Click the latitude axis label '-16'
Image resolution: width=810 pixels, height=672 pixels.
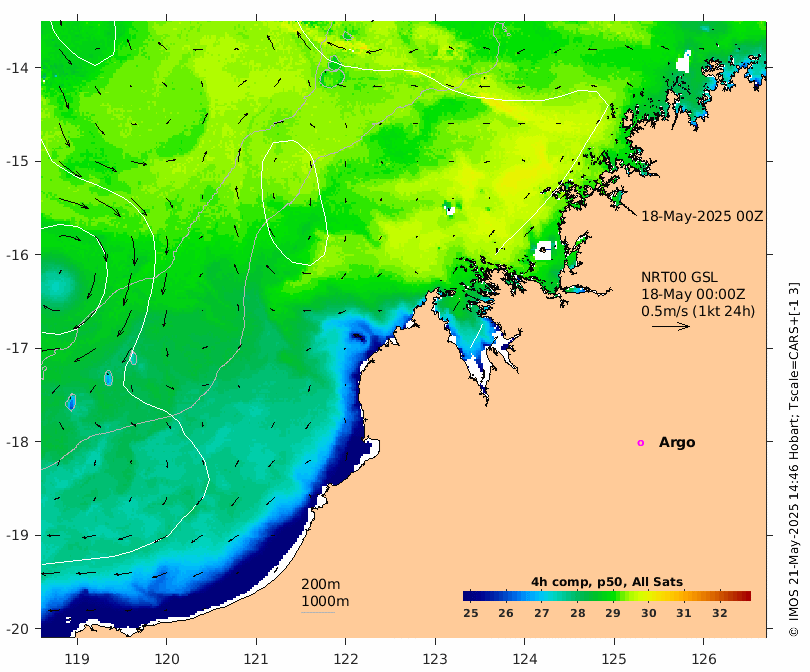(x=17, y=255)
